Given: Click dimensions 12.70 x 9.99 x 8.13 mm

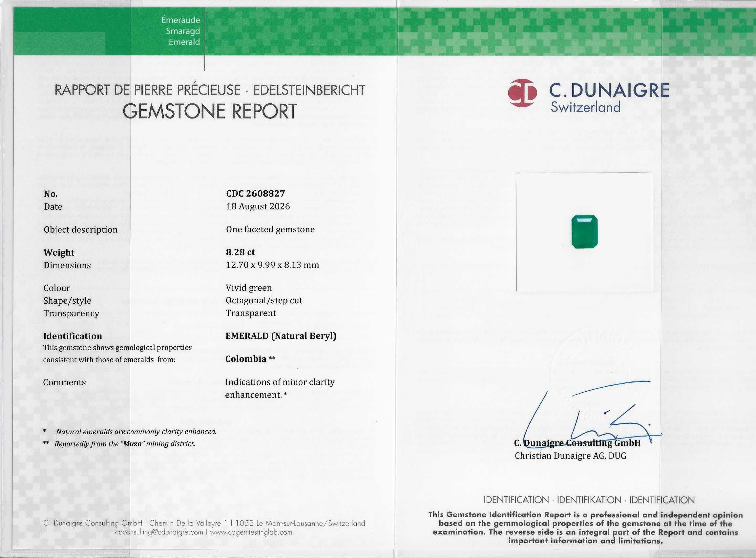Looking at the screenshot, I should (x=272, y=265).
